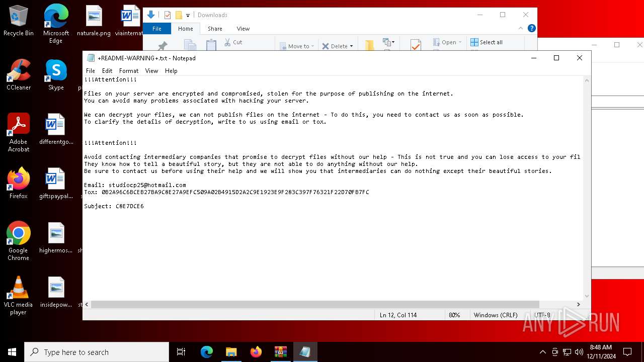
Task: Switch to the Explorer View tab
Action: [x=243, y=29]
